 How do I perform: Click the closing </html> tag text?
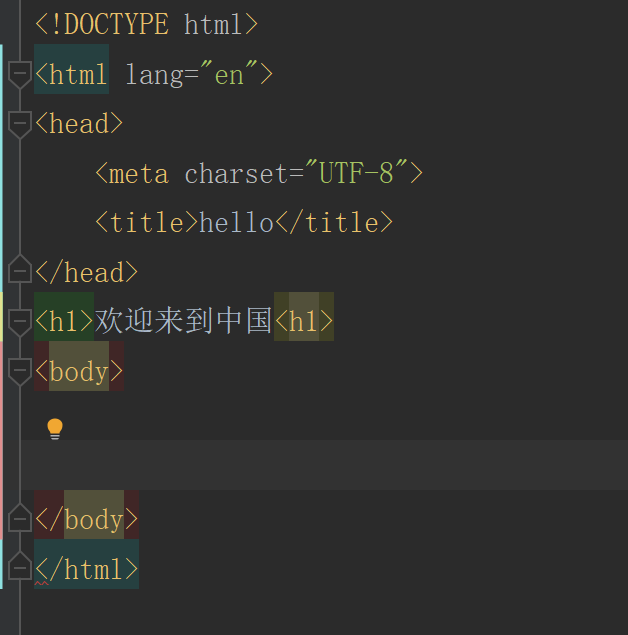click(x=86, y=569)
